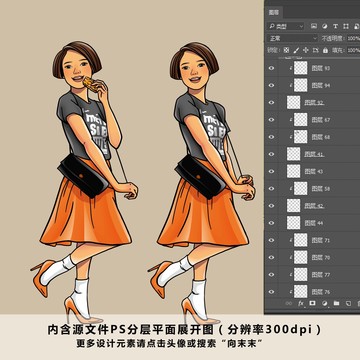
Task: Select layer name 图层 42
Action: pos(314,206)
